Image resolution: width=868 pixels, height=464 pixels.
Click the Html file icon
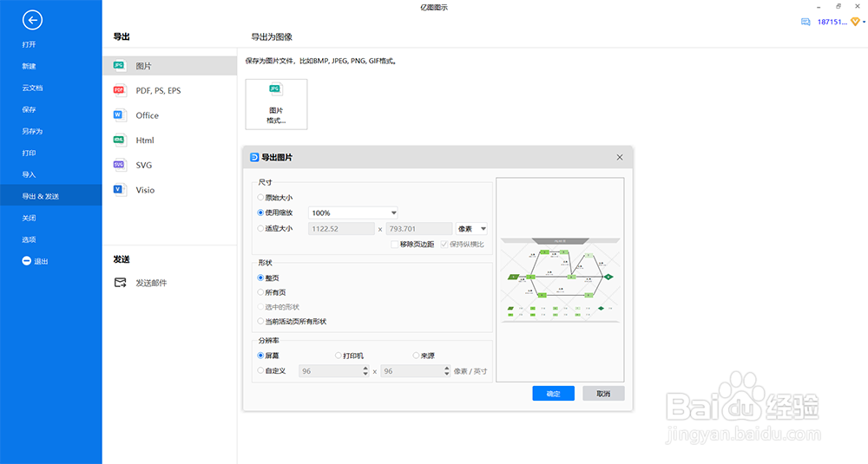pos(119,140)
